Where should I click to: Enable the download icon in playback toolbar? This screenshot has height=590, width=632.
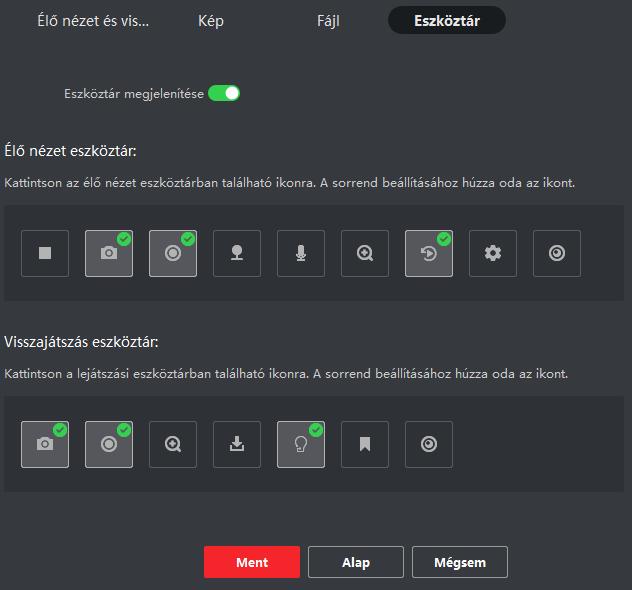237,445
